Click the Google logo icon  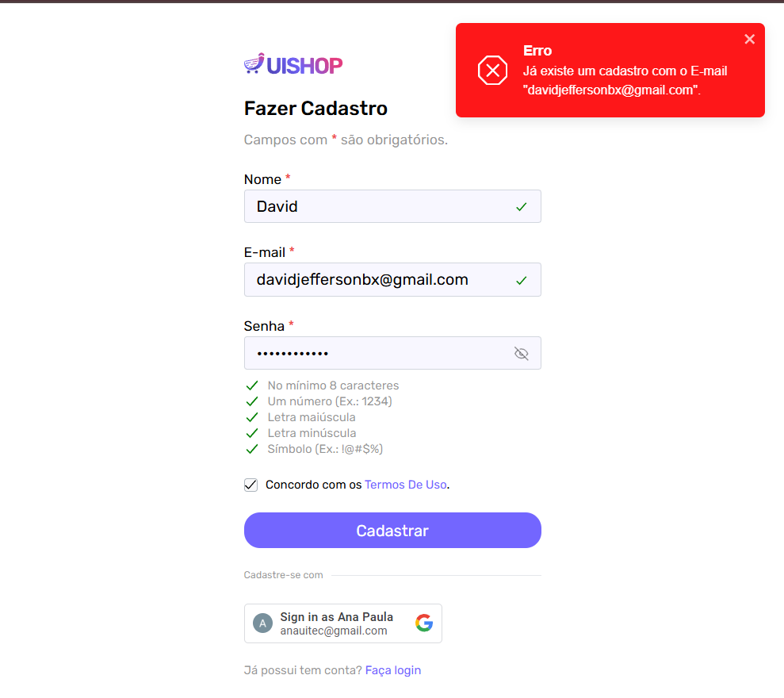[424, 623]
